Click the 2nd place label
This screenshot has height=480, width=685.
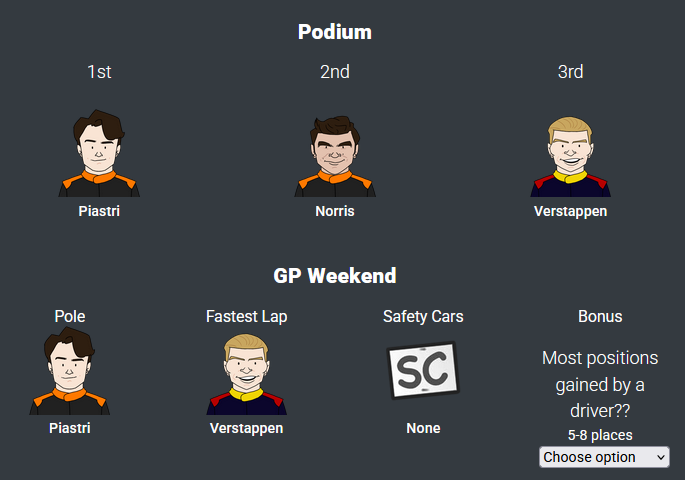335,72
